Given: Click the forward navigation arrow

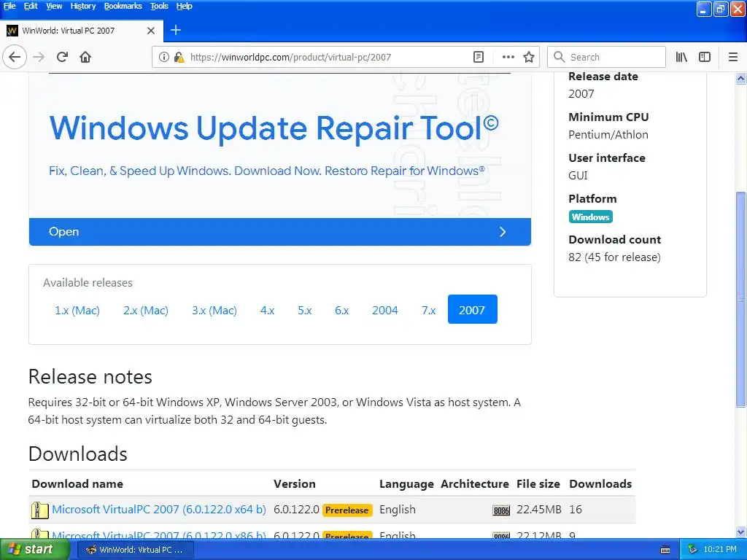Looking at the screenshot, I should 39,57.
